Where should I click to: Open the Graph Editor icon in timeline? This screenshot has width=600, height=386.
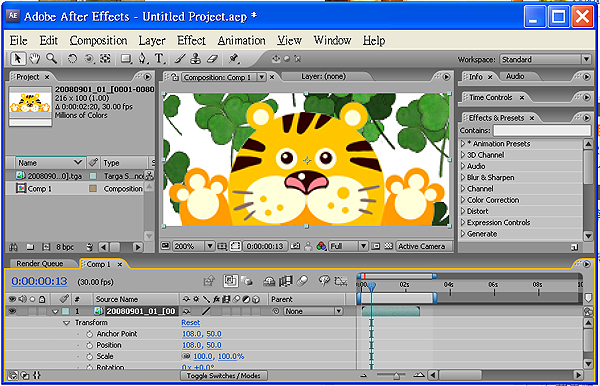point(341,282)
